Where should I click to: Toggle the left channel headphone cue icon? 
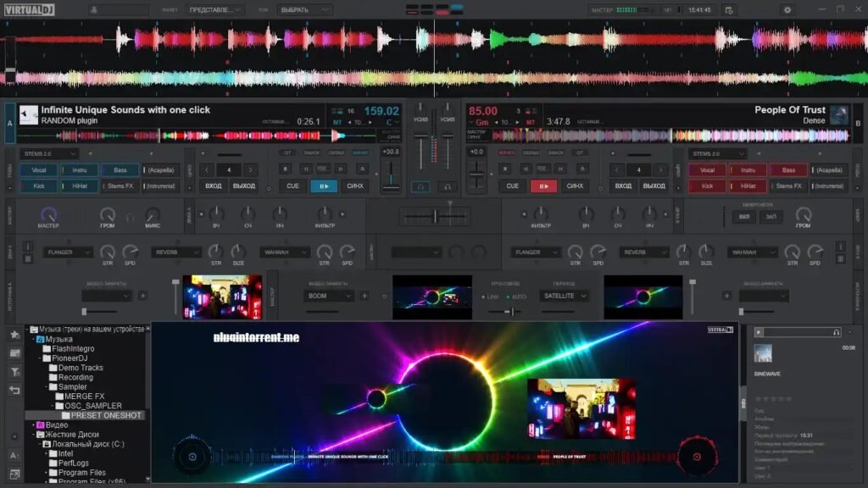[x=420, y=187]
